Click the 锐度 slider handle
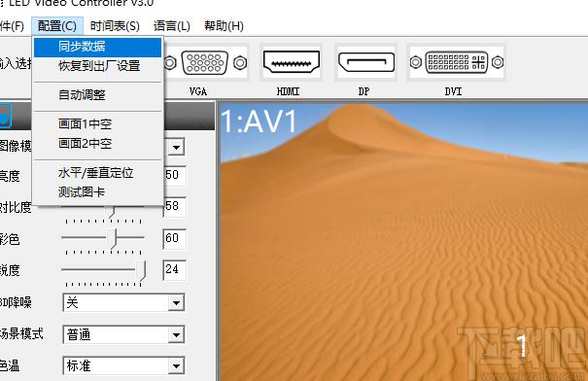Screen dimensions: 588x381 pyautogui.click(x=142, y=270)
